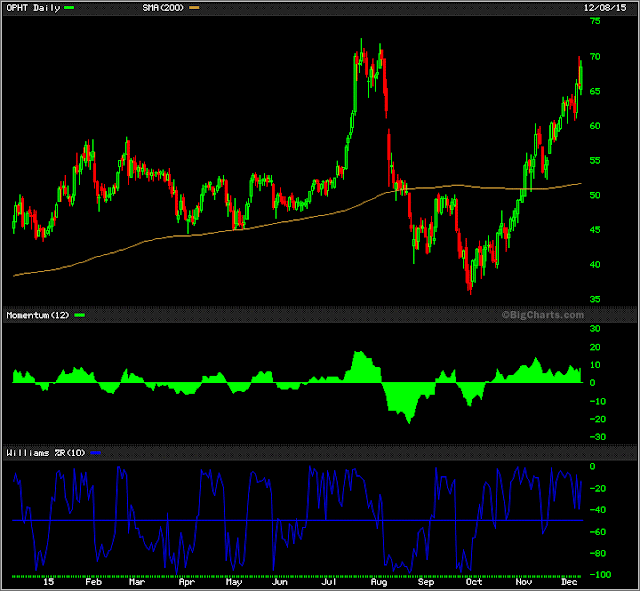Click the orange SMA(200) legend swatch
Screen dimensions: 640x591
coord(194,8)
